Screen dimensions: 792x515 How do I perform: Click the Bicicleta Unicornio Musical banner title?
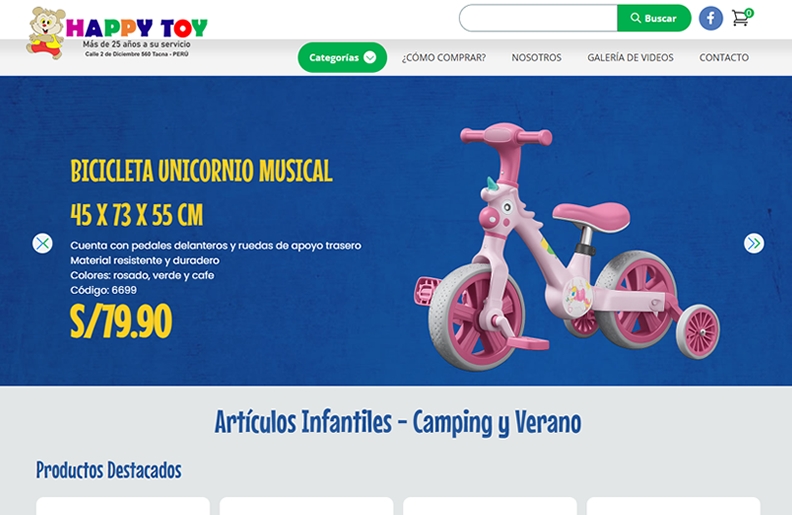tap(202, 171)
